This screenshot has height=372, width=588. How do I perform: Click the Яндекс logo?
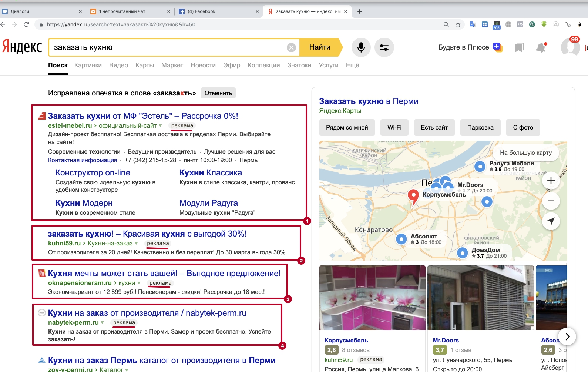pyautogui.click(x=22, y=47)
